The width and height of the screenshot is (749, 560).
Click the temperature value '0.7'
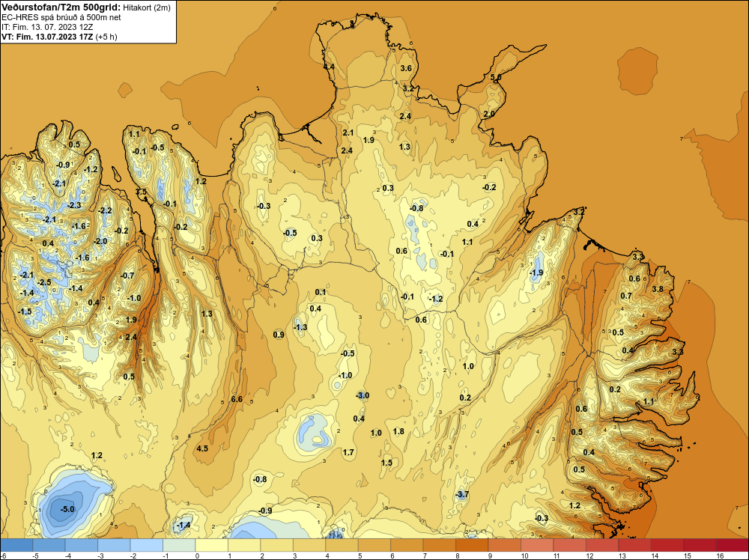[626, 296]
